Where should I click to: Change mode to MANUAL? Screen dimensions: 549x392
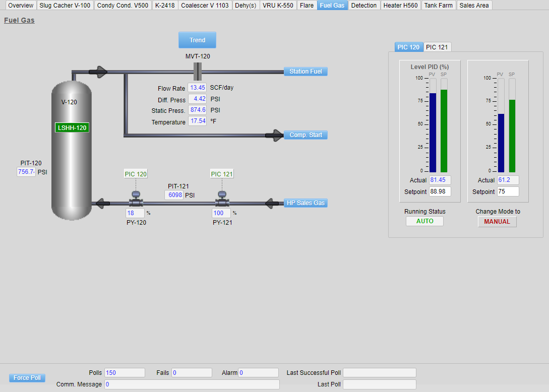497,222
